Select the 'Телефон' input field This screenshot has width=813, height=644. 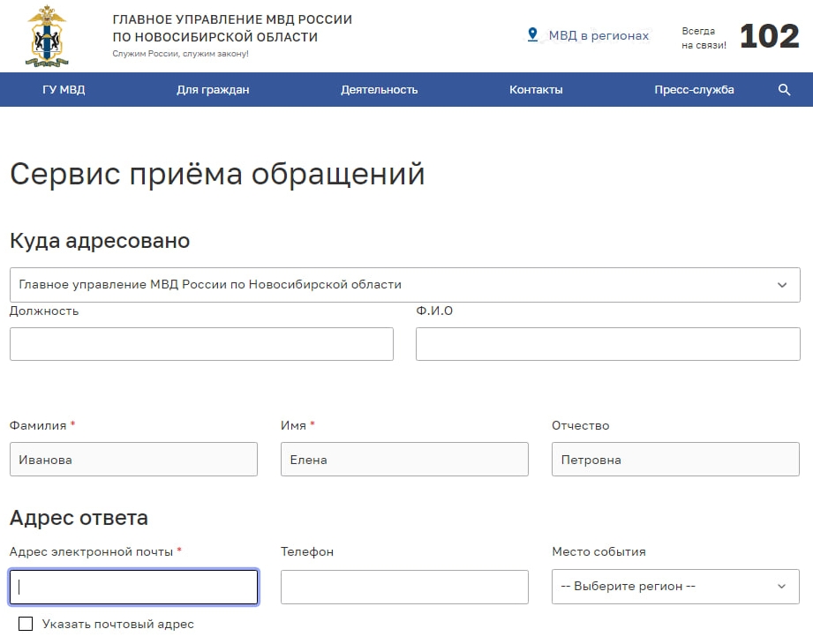404,587
